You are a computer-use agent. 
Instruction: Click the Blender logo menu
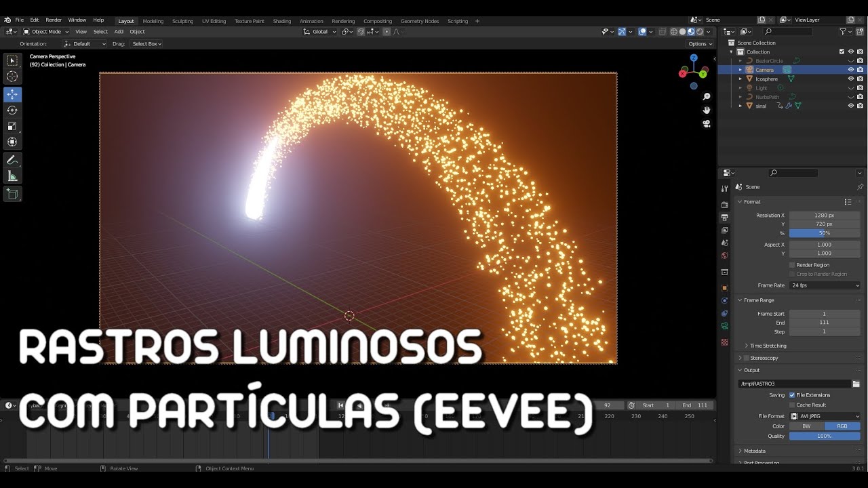7,20
